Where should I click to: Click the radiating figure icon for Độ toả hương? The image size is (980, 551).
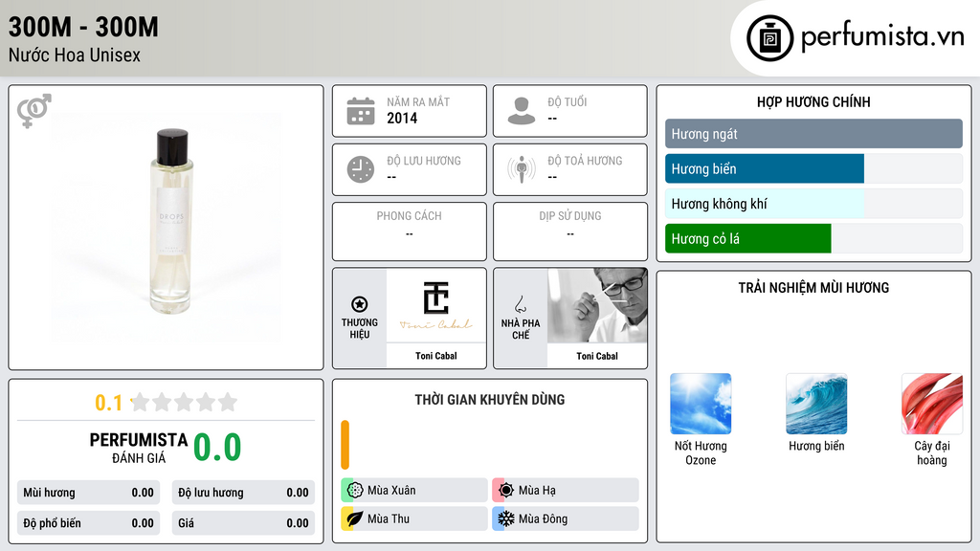[x=522, y=169]
